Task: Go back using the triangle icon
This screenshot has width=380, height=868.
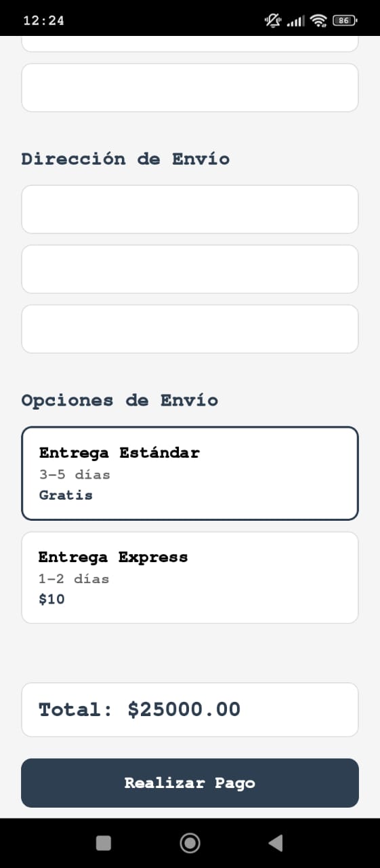Action: click(x=275, y=843)
